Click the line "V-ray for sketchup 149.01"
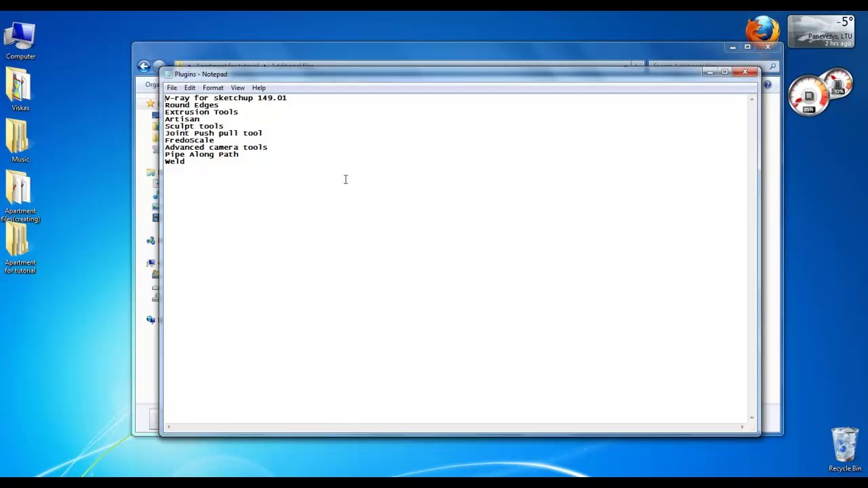The height and width of the screenshot is (488, 868). coord(226,98)
